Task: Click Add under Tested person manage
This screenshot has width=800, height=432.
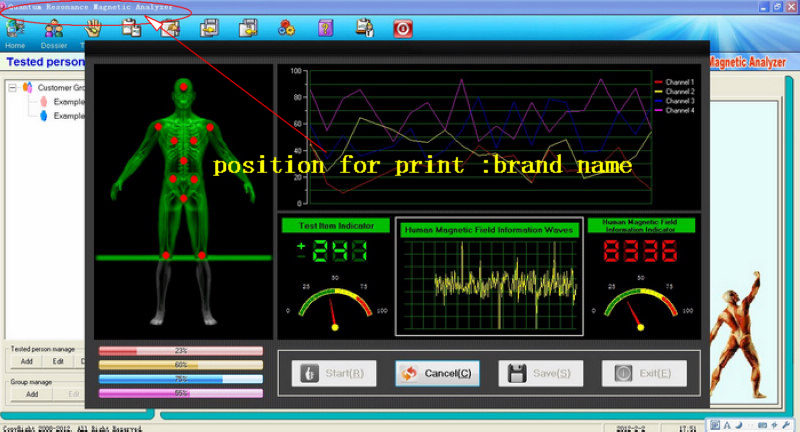Action: click(x=27, y=361)
